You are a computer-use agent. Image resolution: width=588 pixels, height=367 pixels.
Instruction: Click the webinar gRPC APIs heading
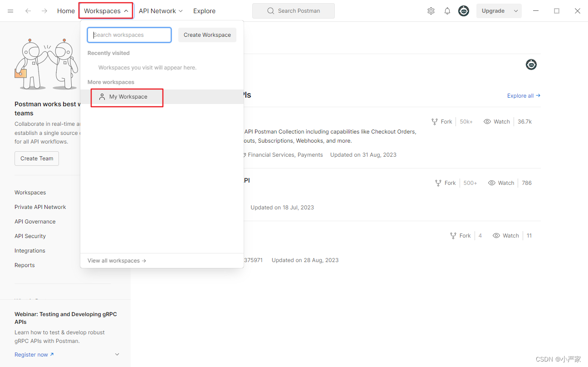pos(66,318)
